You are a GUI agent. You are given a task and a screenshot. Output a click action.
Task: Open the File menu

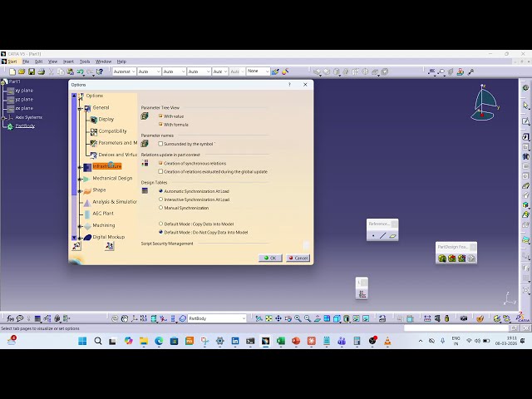click(26, 62)
